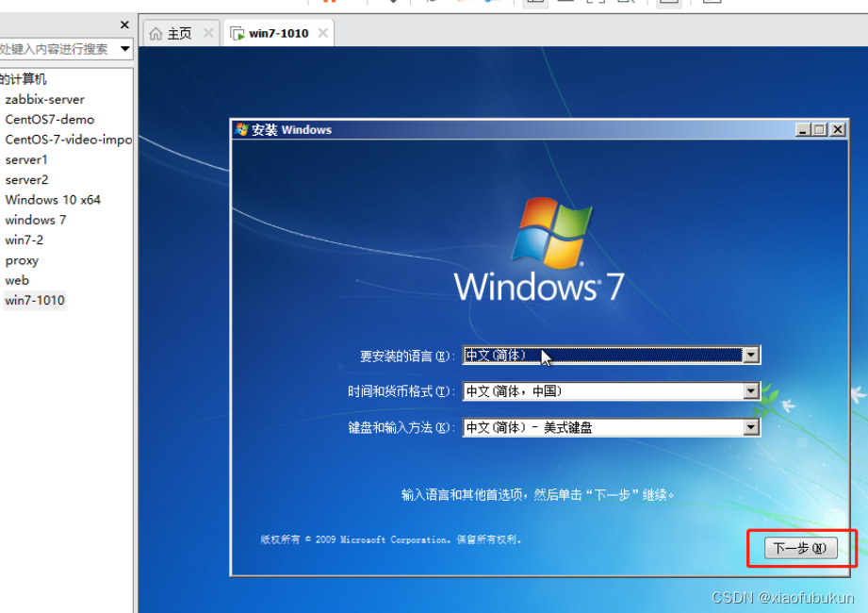Image resolution: width=868 pixels, height=613 pixels.
Task: Minimize the 安装 Windows dialog
Action: click(x=803, y=129)
